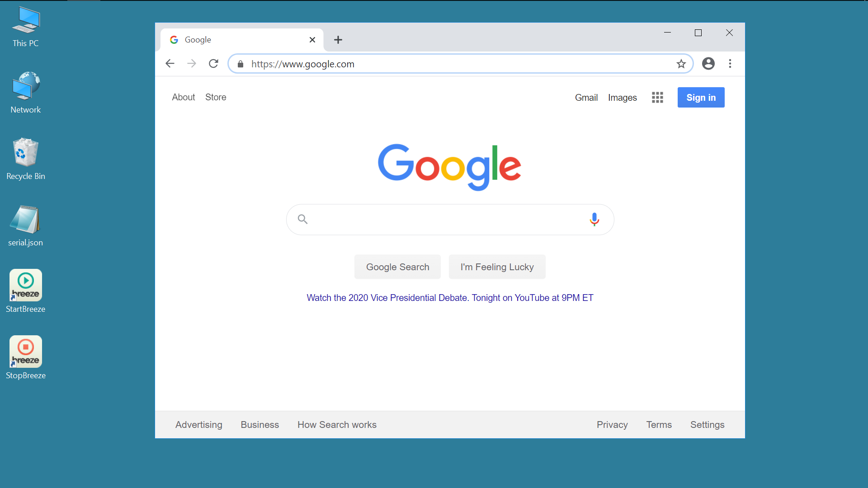The image size is (868, 488).
Task: Reload the Google page
Action: [213, 64]
